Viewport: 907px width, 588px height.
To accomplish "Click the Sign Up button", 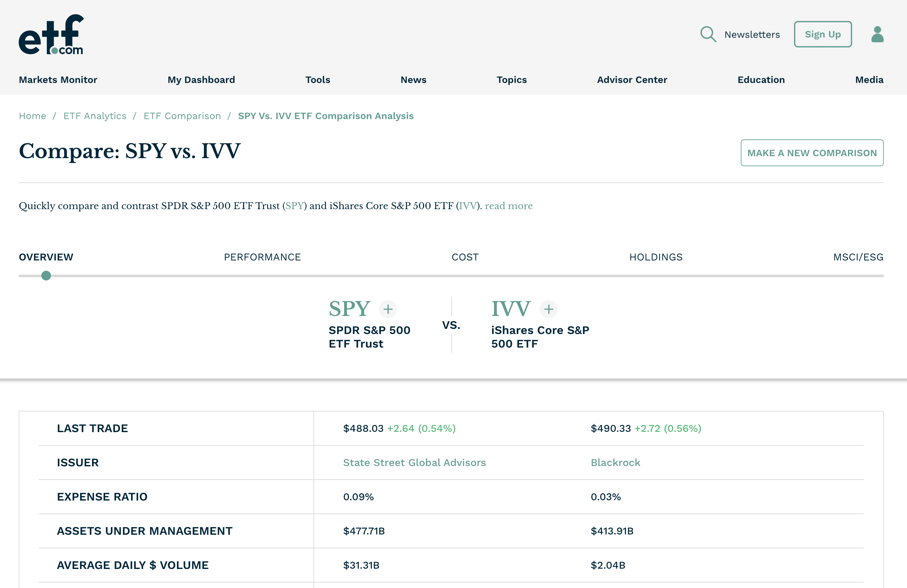I will 823,34.
